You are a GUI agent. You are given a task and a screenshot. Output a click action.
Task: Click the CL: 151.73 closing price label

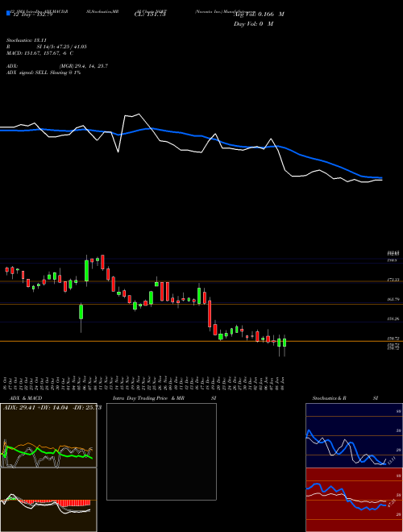coord(150,15)
